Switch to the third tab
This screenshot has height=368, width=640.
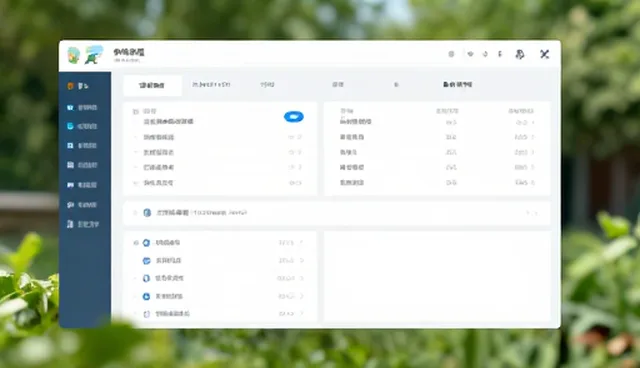pyautogui.click(x=267, y=84)
